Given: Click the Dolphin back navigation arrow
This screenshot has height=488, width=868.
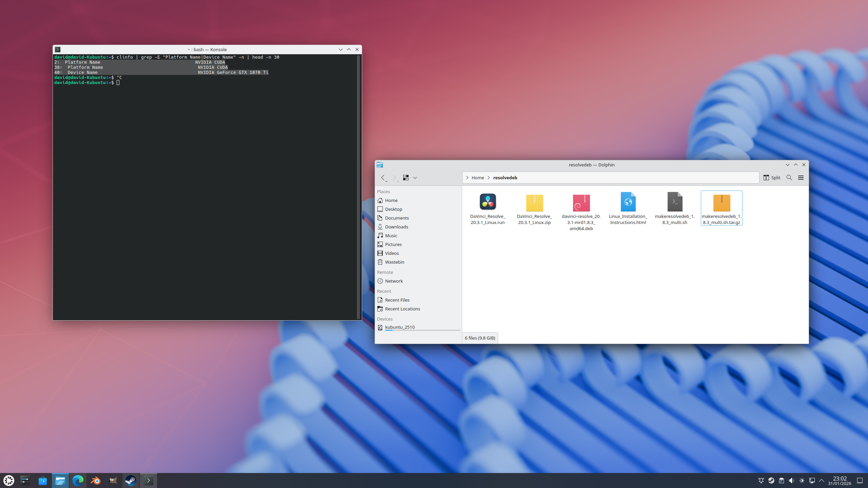Looking at the screenshot, I should point(383,178).
